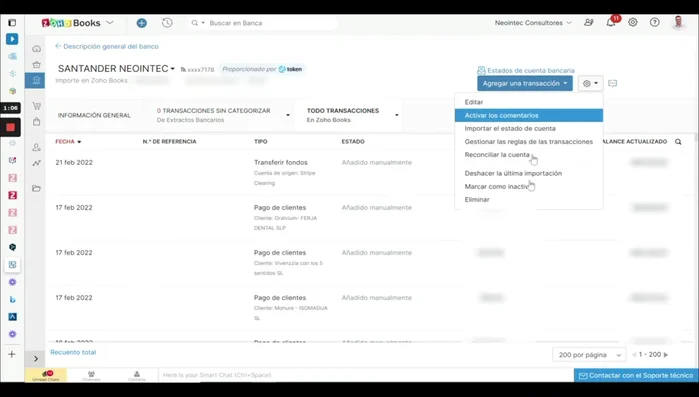Open the 200 por página dropdown

pos(589,355)
